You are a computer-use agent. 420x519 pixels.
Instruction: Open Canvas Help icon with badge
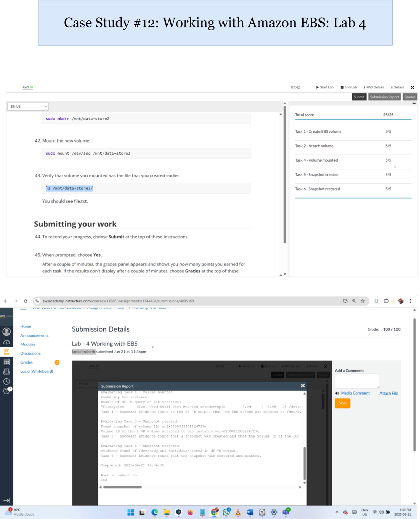click(7, 391)
